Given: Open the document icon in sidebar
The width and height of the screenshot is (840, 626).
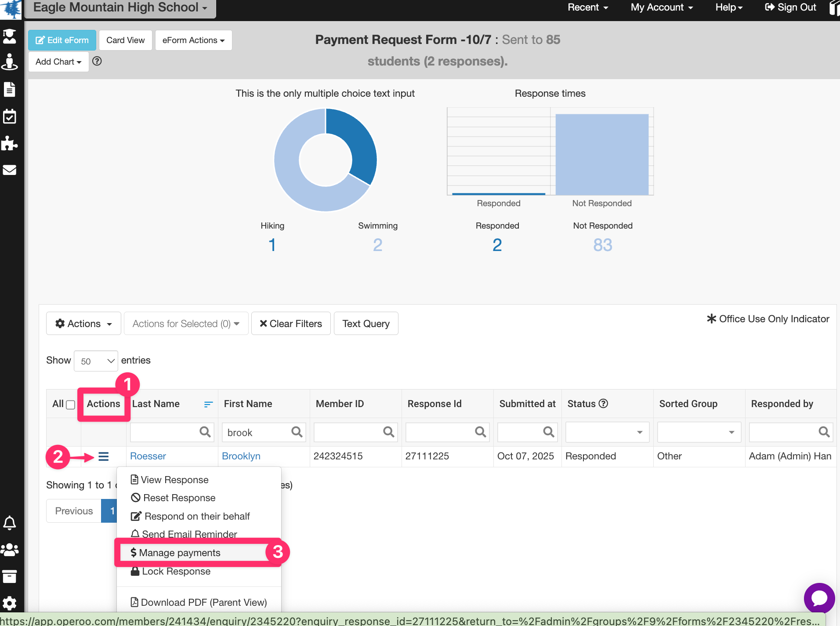Looking at the screenshot, I should pos(10,89).
